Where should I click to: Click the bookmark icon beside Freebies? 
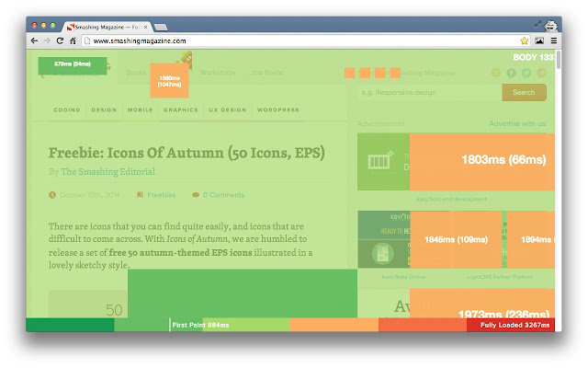tap(140, 195)
